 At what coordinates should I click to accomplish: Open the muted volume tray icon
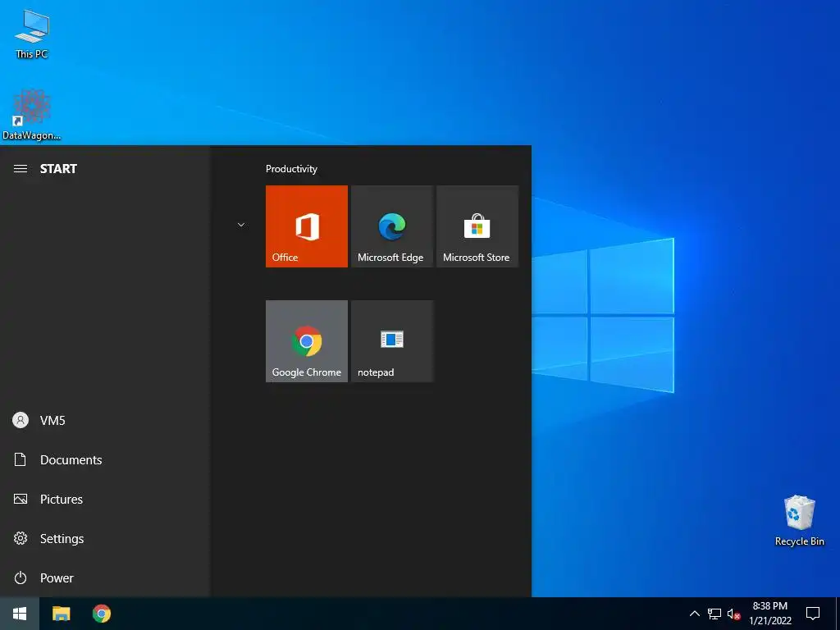coord(733,614)
